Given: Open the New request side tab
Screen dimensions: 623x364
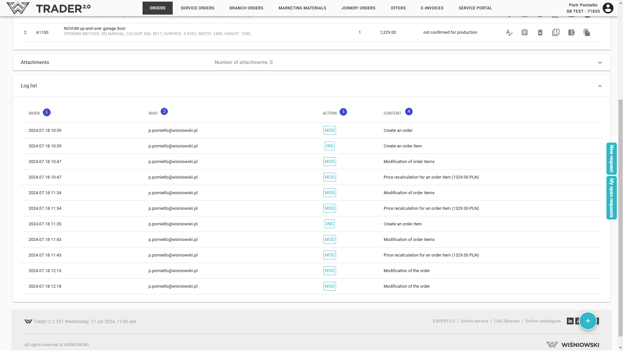Looking at the screenshot, I should tap(611, 158).
